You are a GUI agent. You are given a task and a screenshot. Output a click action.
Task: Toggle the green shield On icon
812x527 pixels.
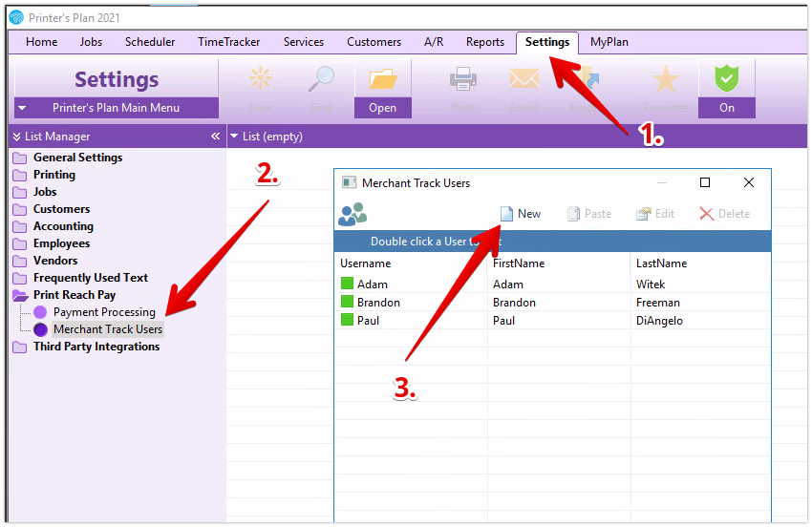(727, 78)
